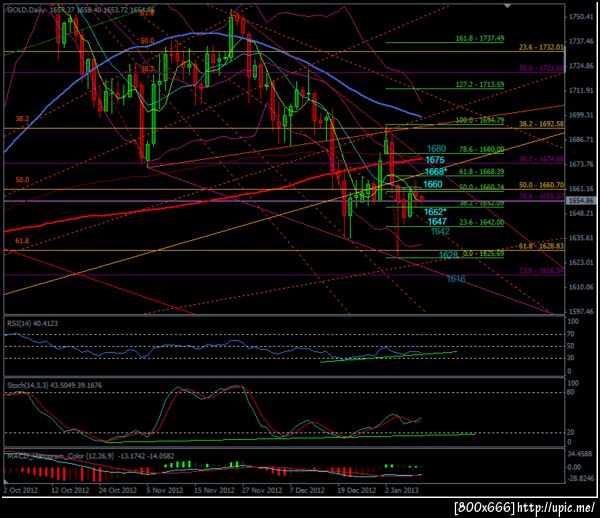Click the 1699.31 price axis value
The width and height of the screenshot is (600, 518).
point(581,115)
